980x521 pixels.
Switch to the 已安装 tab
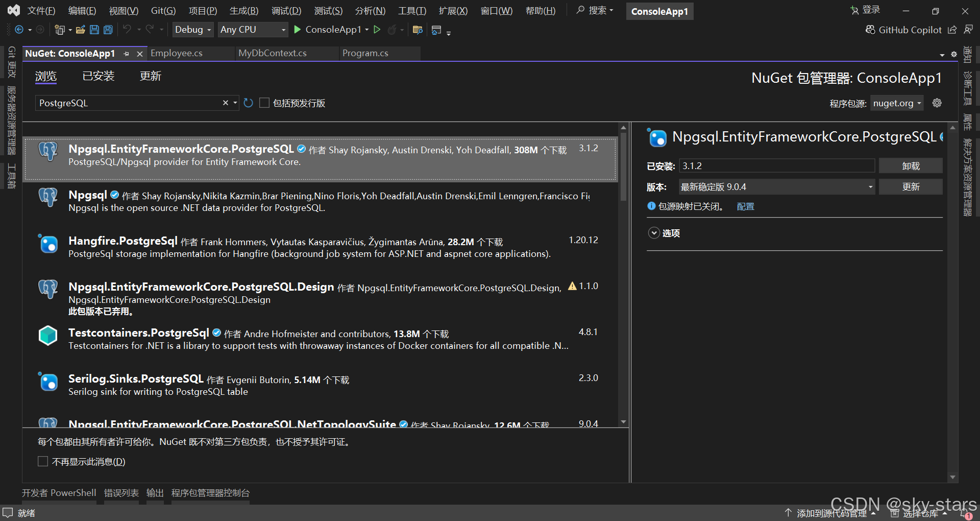[x=99, y=76]
